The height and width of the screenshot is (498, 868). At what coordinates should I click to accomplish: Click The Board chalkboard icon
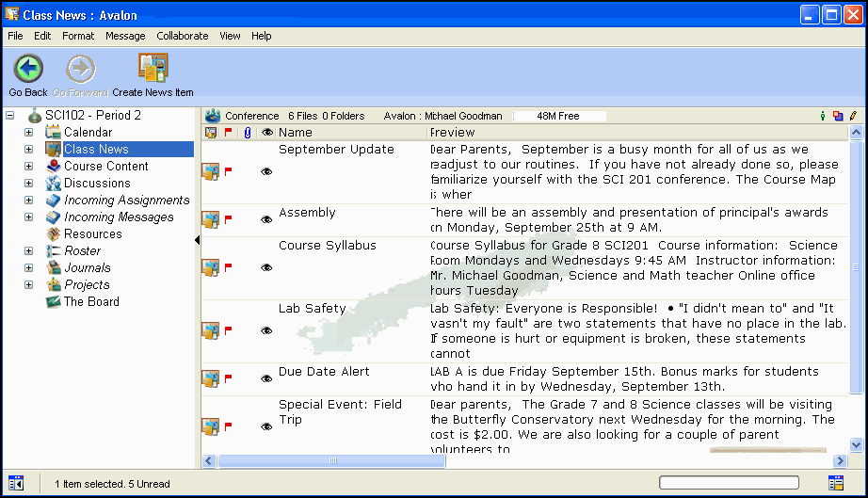(54, 302)
